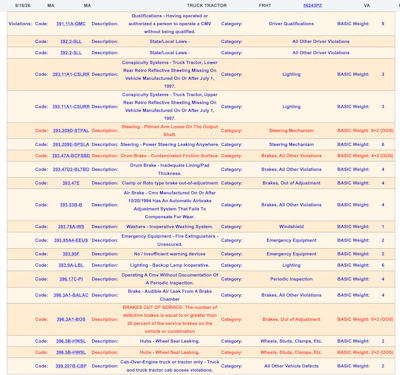Select OOS weight in Contaminated Friction Surface row
The image size is (400, 375).
[382, 156]
